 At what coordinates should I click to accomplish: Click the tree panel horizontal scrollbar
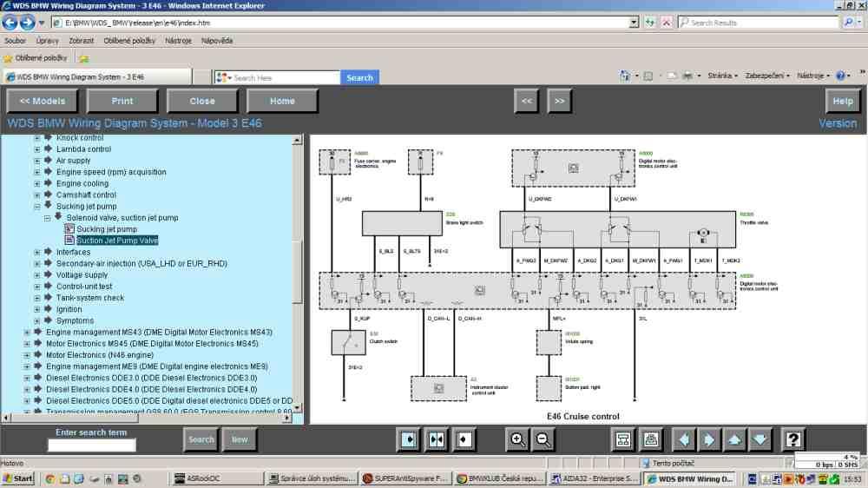coord(147,418)
